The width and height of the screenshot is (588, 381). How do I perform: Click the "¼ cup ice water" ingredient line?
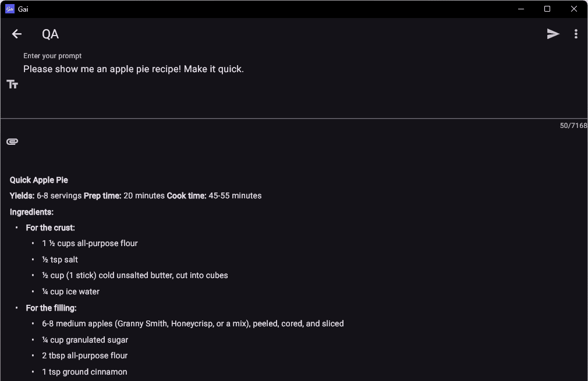click(x=71, y=292)
